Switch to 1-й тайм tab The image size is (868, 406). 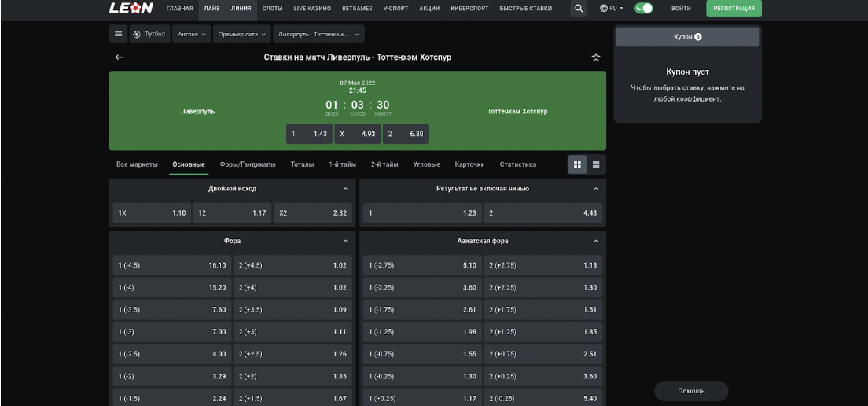pos(342,164)
